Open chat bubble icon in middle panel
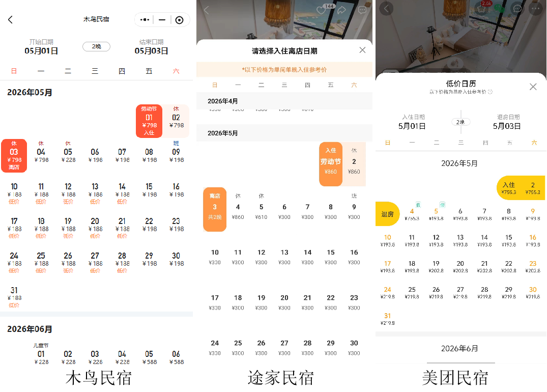 point(362,10)
